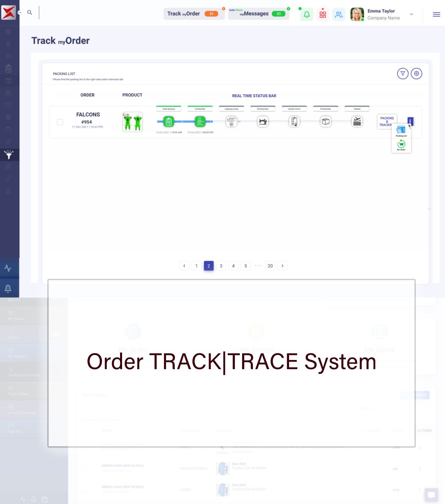Click the PACKING LIST heading

pos(64,74)
